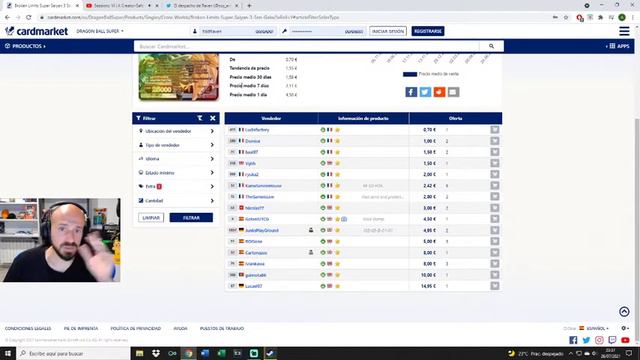The height and width of the screenshot is (360, 640).
Task: Open Español language dropdown
Action: (x=594, y=328)
